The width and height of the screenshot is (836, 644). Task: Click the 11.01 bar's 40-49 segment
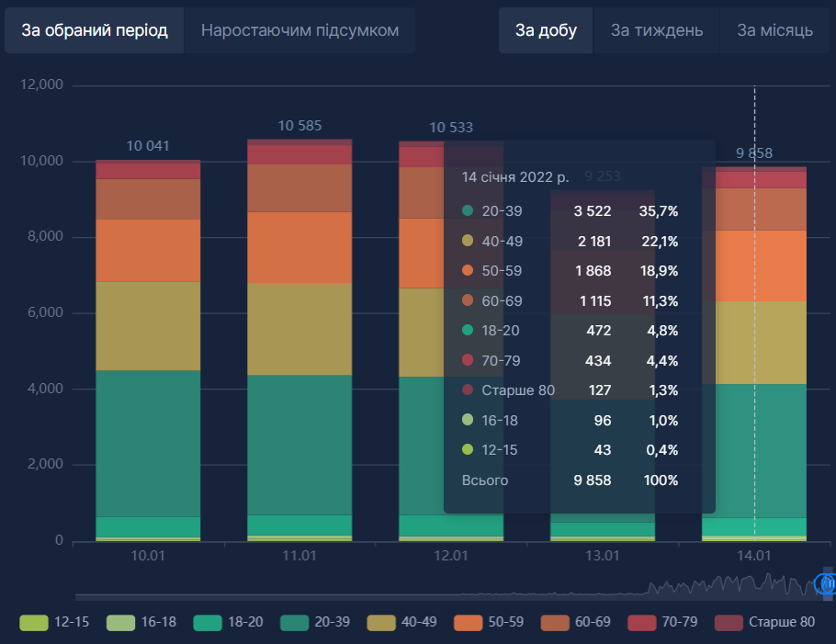point(299,328)
